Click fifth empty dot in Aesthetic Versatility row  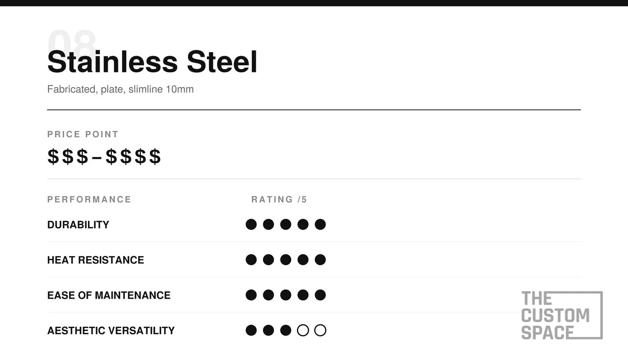[x=320, y=331]
